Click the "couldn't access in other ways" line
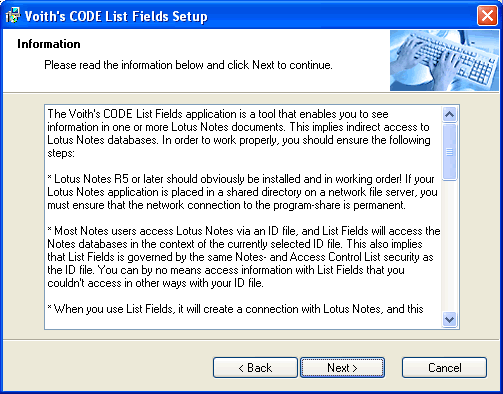Image resolution: width=503 pixels, height=394 pixels. (155, 283)
